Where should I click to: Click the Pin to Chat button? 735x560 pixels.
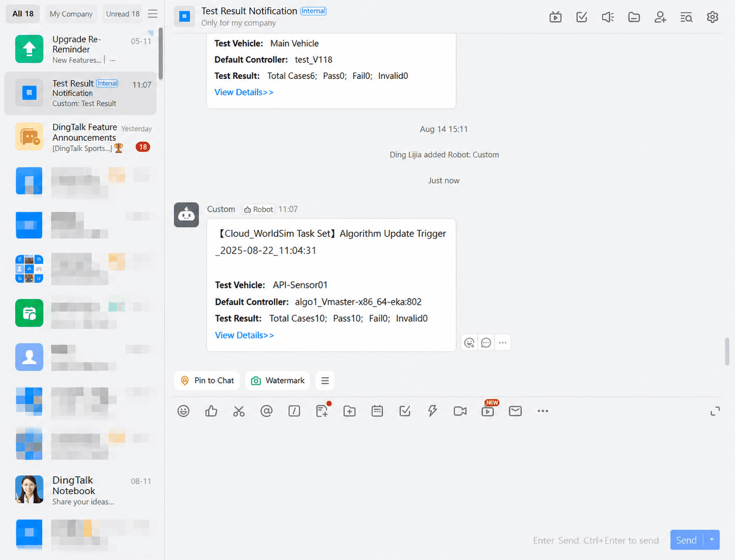[207, 381]
